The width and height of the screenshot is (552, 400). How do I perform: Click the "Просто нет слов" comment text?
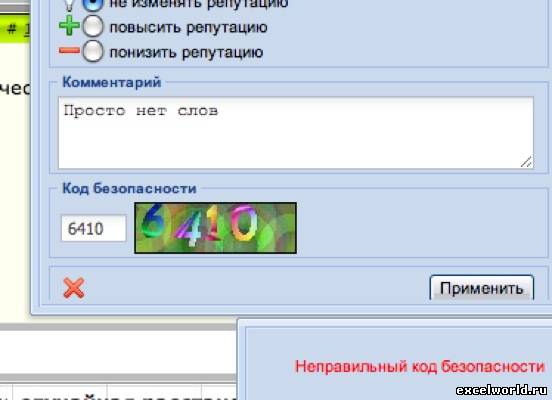[141, 111]
